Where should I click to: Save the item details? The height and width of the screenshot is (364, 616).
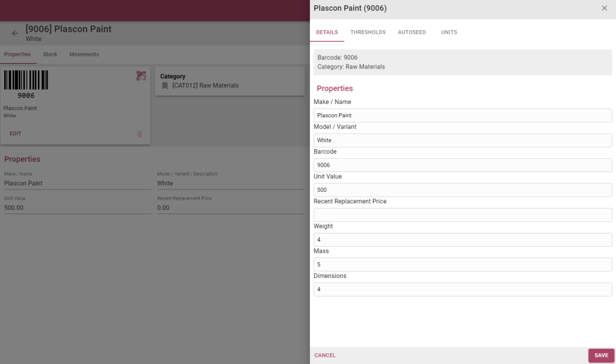click(x=601, y=356)
